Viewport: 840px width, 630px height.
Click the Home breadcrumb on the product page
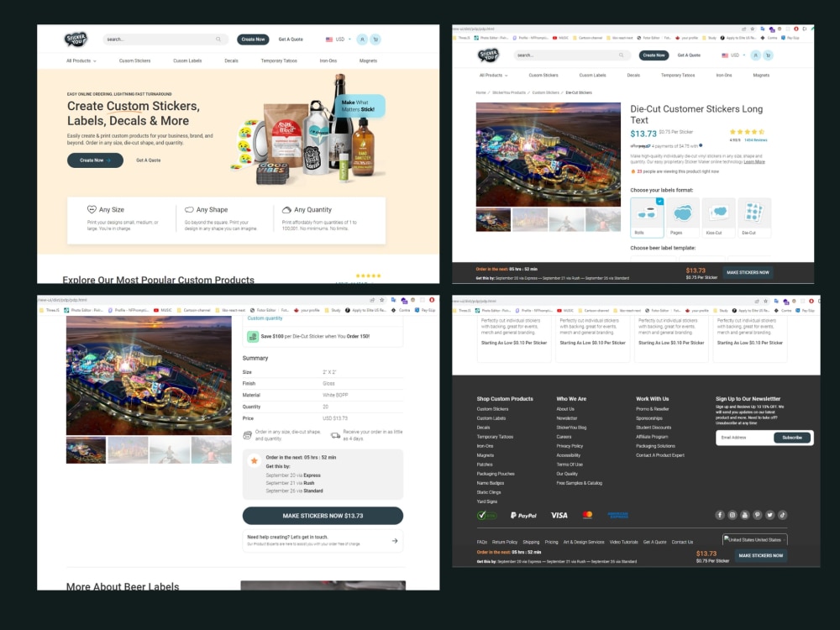[x=481, y=92]
